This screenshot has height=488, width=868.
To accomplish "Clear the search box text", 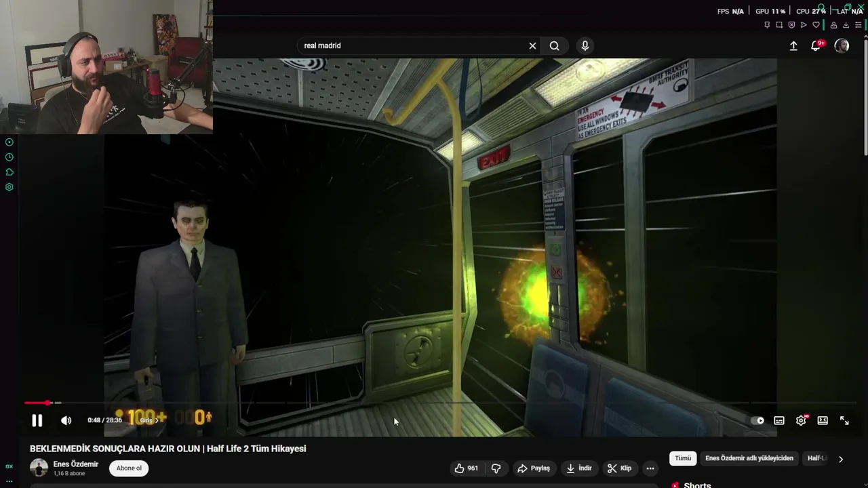I will pos(532,46).
